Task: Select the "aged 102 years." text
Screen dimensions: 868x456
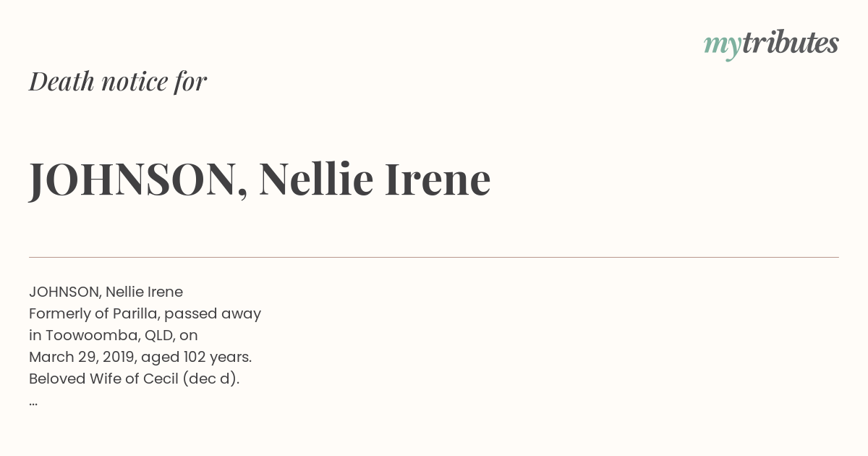Action: click(x=197, y=358)
